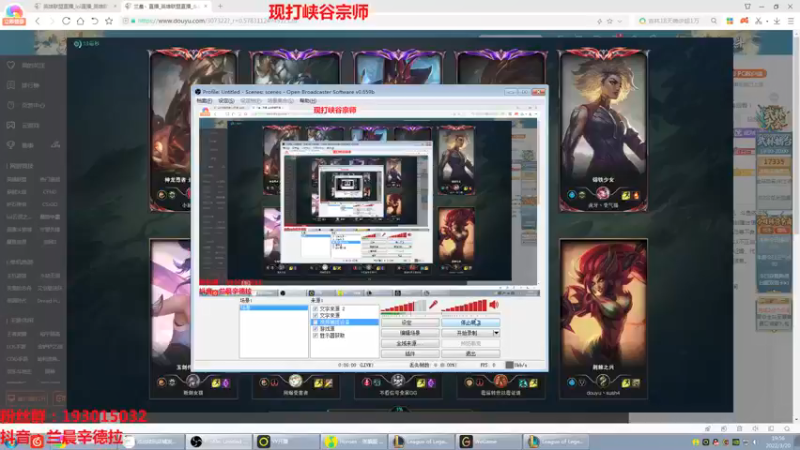Go to browser home page icon
Image resolution: width=800 pixels, height=450 pixels.
point(80,21)
